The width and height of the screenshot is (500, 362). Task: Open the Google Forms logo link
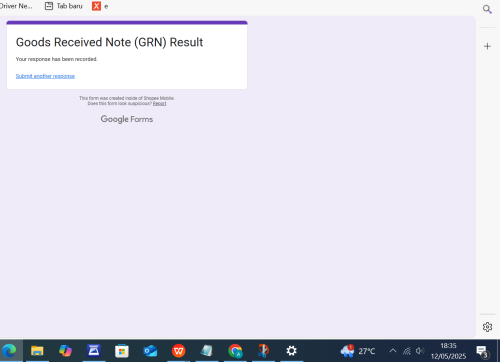(x=127, y=119)
